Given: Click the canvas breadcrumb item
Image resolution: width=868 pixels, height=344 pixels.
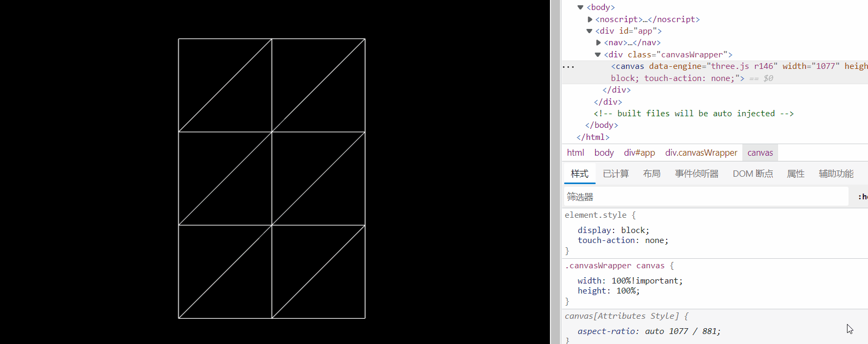Looking at the screenshot, I should coord(760,153).
